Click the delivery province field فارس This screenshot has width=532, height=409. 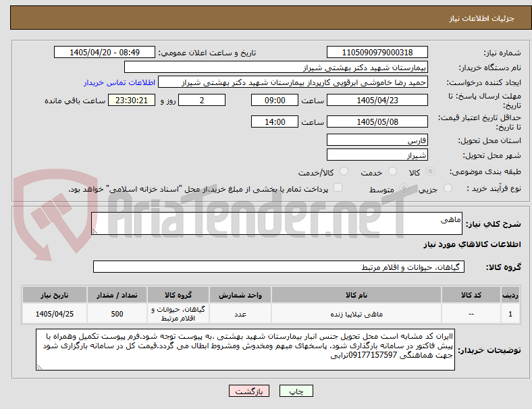[x=377, y=140]
